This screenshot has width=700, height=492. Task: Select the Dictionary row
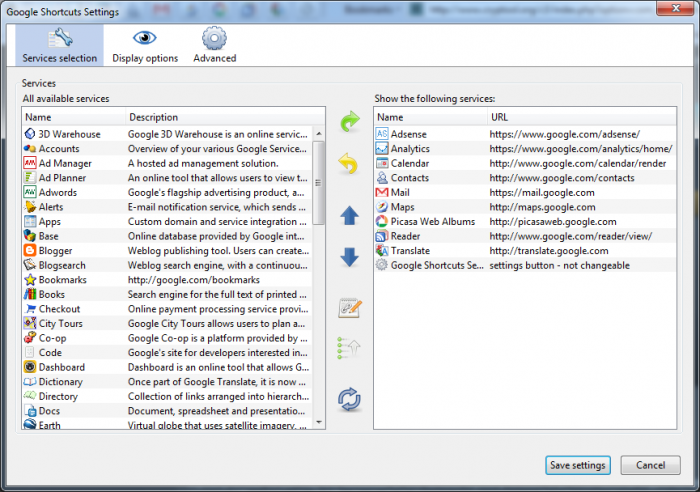tap(167, 382)
